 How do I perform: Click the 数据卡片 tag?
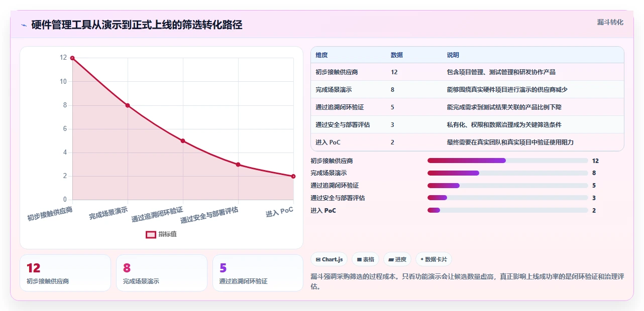click(434, 259)
